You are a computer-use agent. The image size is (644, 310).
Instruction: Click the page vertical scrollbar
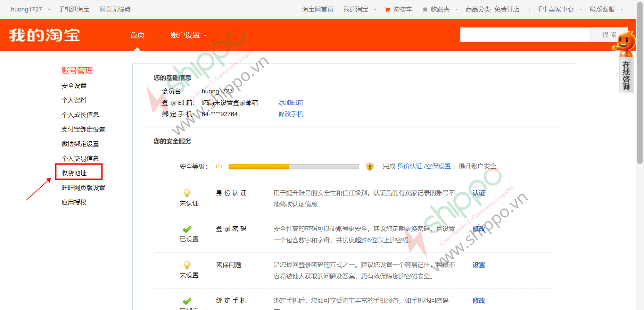640,83
